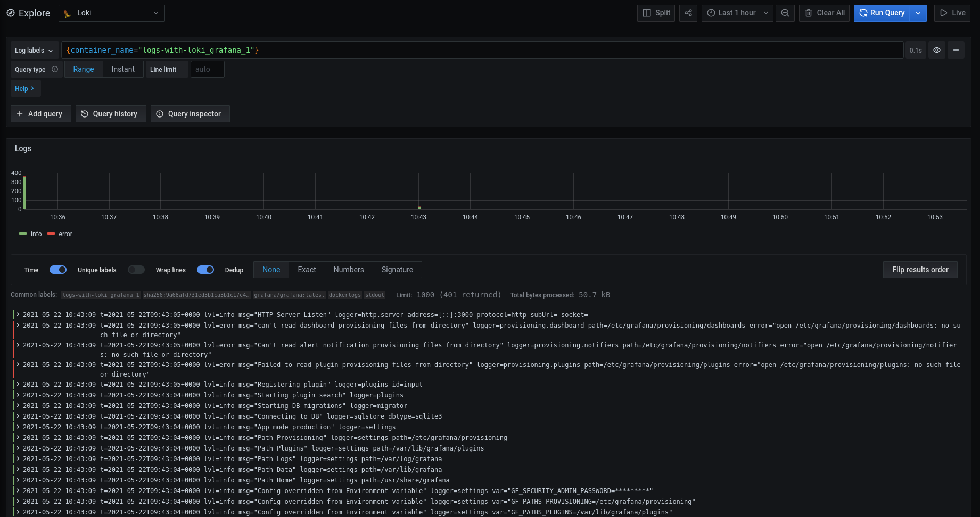
Task: Expand the App mode production log line
Action: (x=18, y=427)
